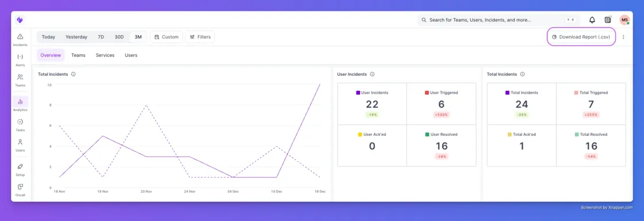
Task: Open Oncall in the sidebar
Action: (x=20, y=190)
